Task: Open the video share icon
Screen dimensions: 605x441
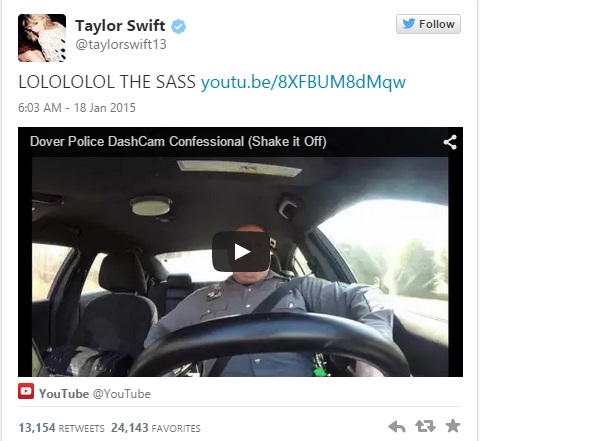Action: tap(450, 142)
